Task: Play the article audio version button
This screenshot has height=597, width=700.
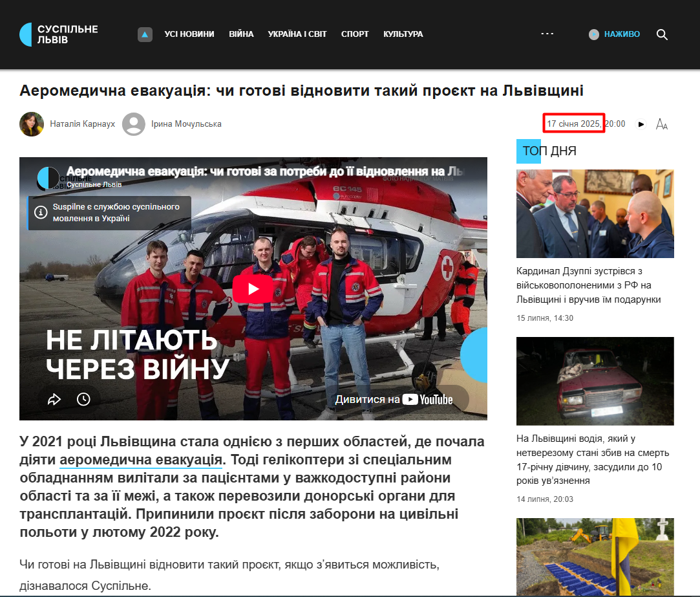Action: [641, 124]
